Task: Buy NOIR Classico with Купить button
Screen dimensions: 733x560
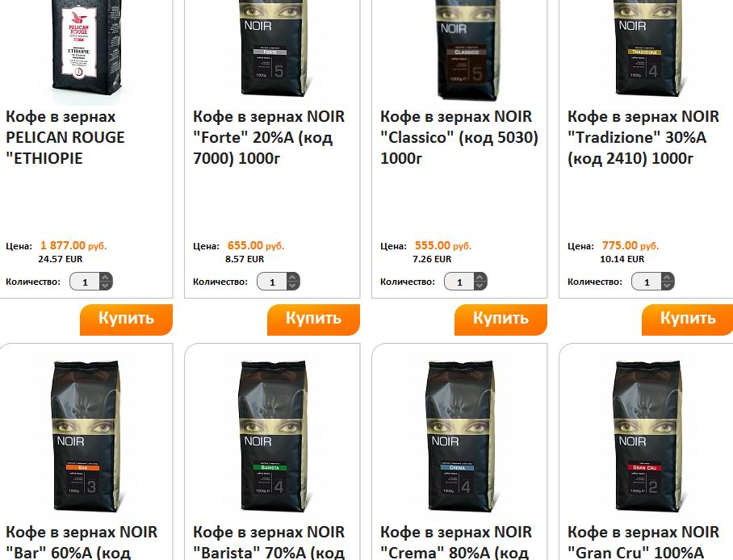Action: tap(501, 320)
